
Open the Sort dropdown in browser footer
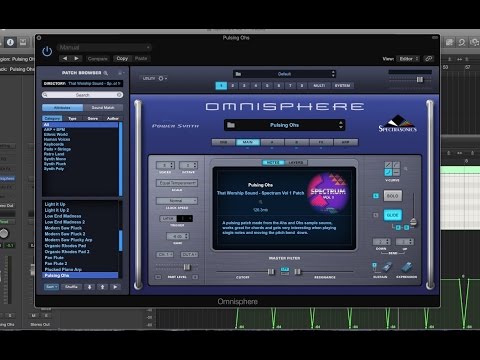click(51, 287)
